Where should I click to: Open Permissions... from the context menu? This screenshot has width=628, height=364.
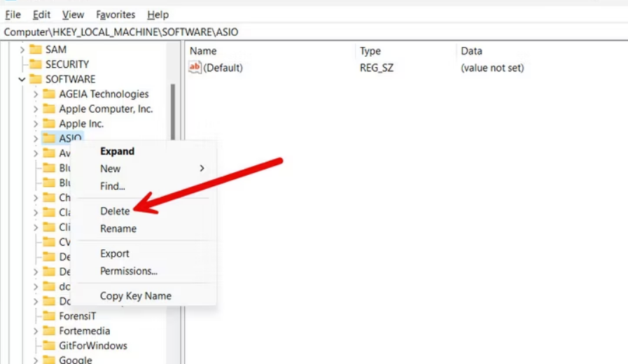point(129,271)
